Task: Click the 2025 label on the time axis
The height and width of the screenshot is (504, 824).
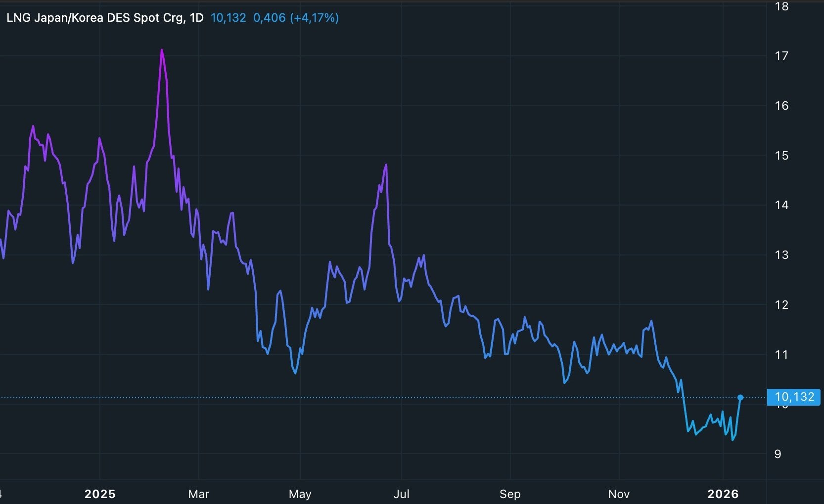Action: (100, 494)
